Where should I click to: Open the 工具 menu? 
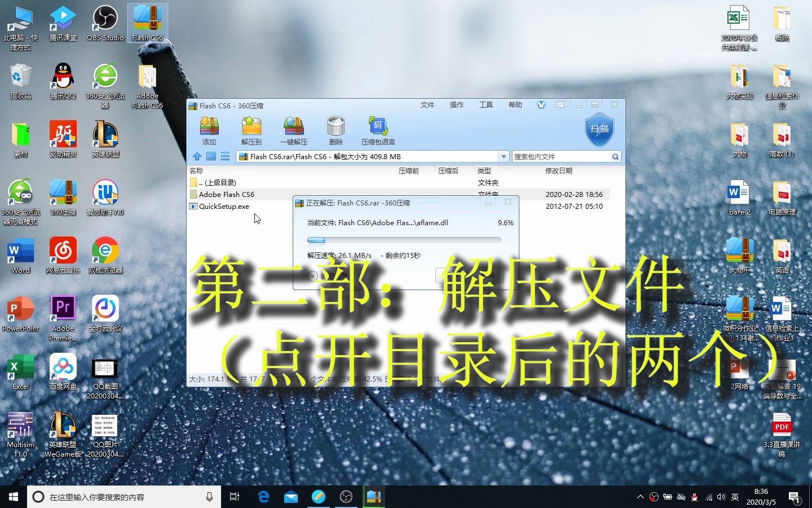[x=486, y=105]
